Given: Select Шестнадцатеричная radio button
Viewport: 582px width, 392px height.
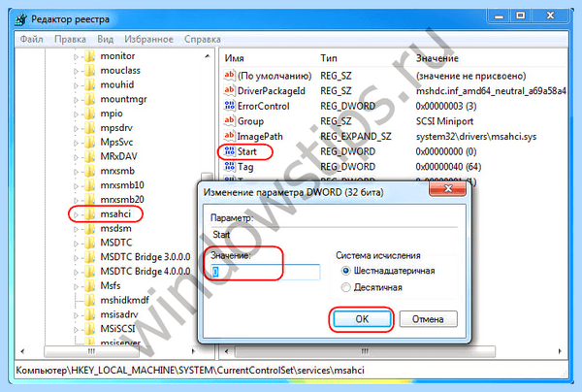Looking at the screenshot, I should click(345, 271).
